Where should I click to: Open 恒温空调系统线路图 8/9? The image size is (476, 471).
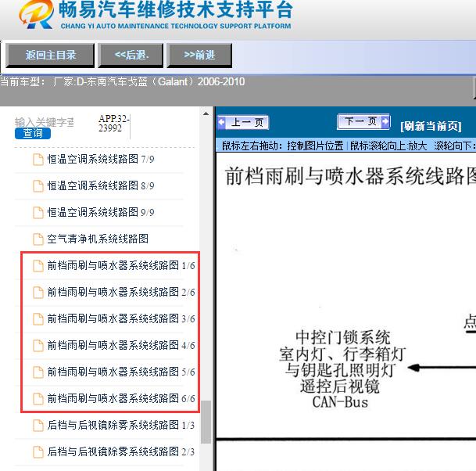101,185
